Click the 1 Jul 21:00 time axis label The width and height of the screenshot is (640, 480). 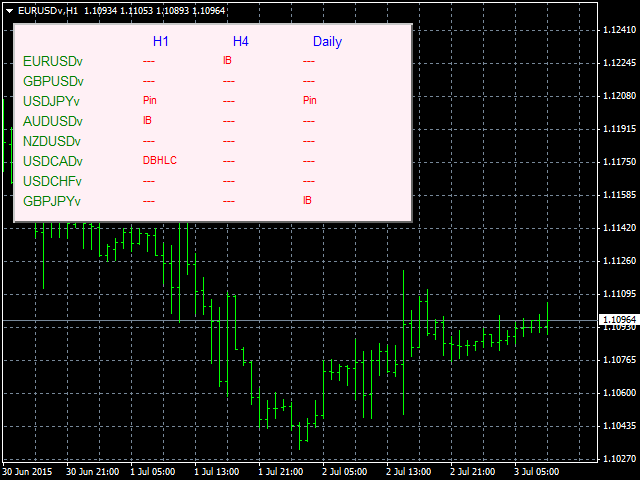[x=281, y=472]
